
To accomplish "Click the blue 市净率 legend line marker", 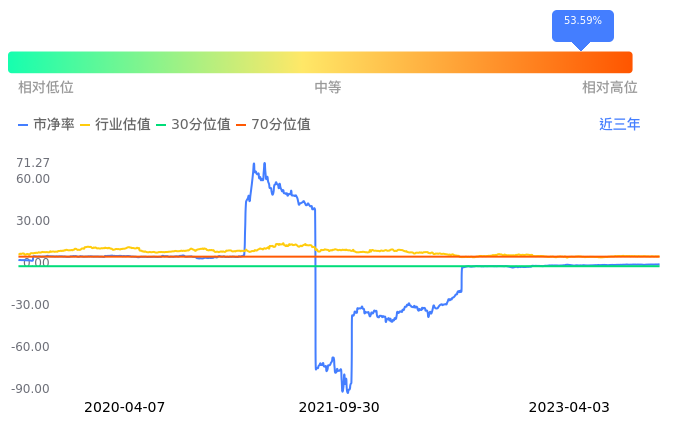I will coord(23,125).
